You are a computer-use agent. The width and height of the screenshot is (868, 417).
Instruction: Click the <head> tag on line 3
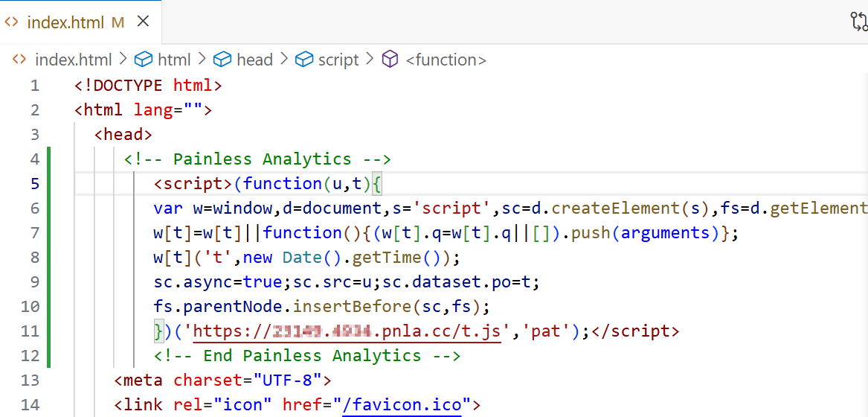pos(123,135)
